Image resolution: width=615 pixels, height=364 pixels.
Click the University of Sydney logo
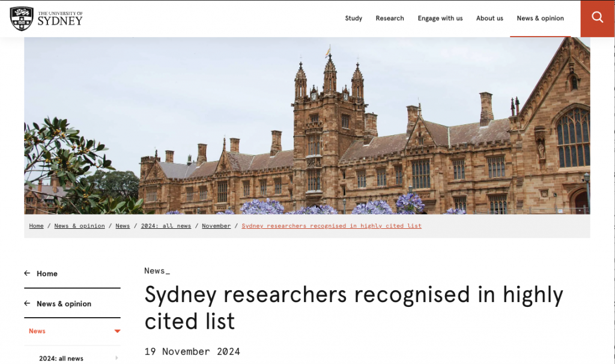point(46,19)
